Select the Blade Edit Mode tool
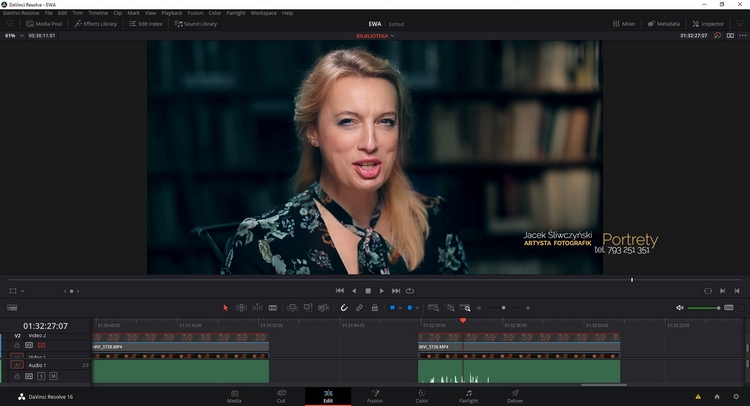The image size is (750, 406). 273,308
